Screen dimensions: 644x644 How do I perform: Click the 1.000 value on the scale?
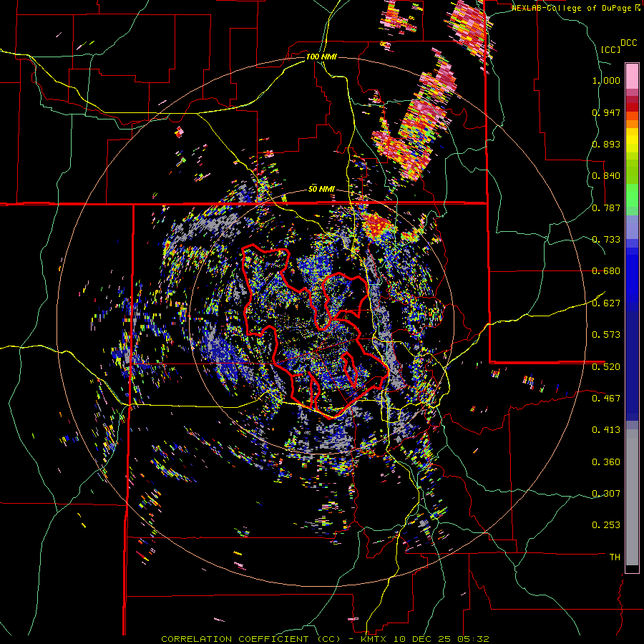pyautogui.click(x=606, y=80)
